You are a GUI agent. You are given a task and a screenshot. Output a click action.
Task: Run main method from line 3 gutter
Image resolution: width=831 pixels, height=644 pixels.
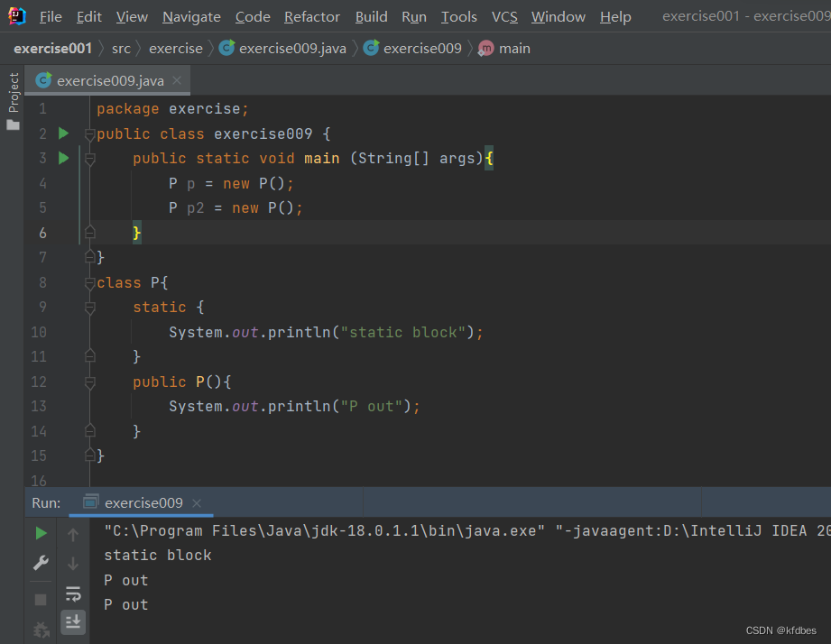[x=63, y=158]
